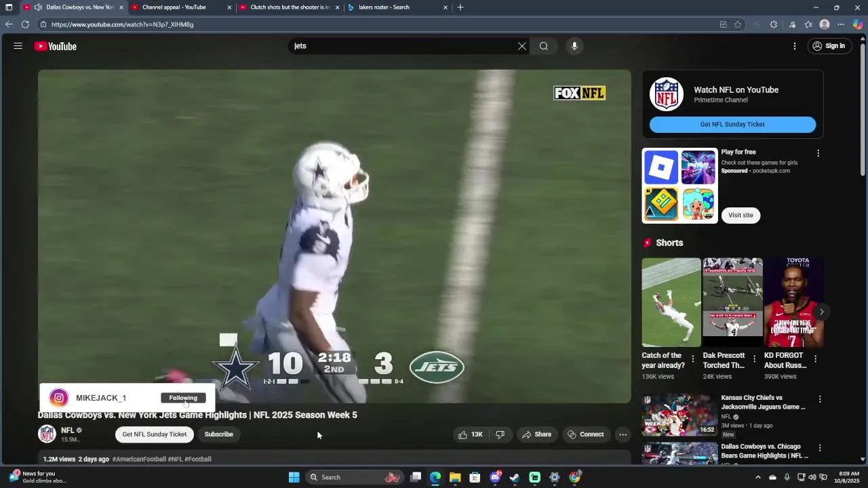Switch to 'lakers roster - Search' tab
The width and height of the screenshot is (868, 488).
point(384,7)
